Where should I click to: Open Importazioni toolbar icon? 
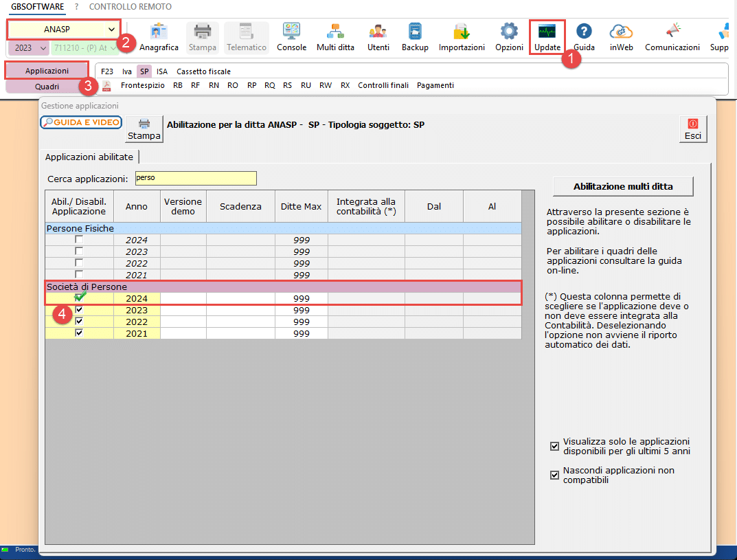(462, 37)
